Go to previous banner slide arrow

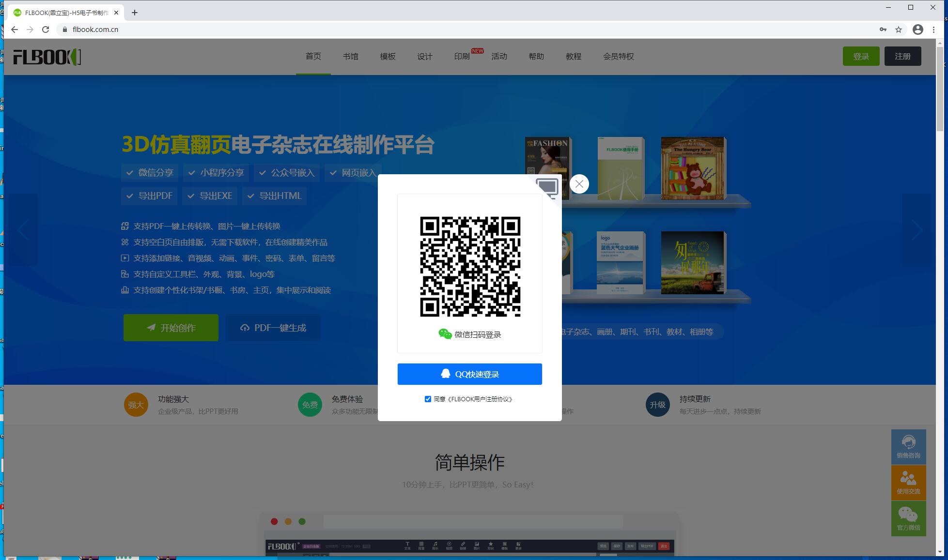click(x=23, y=230)
